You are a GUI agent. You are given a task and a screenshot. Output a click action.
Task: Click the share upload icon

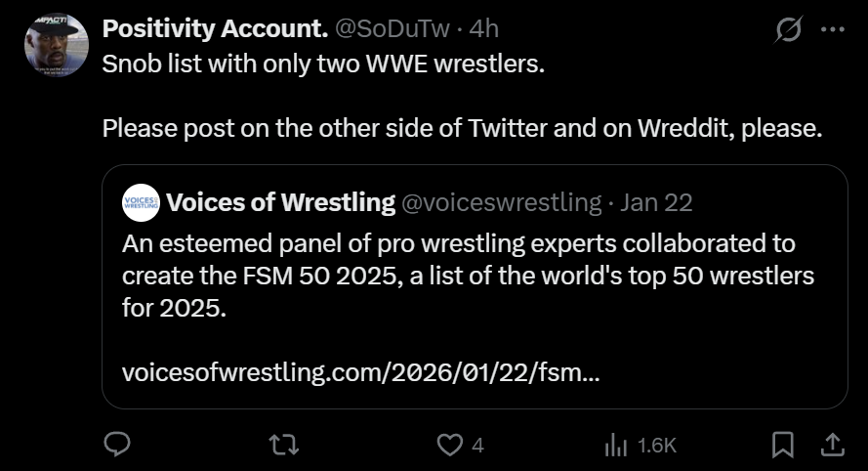[831, 446]
